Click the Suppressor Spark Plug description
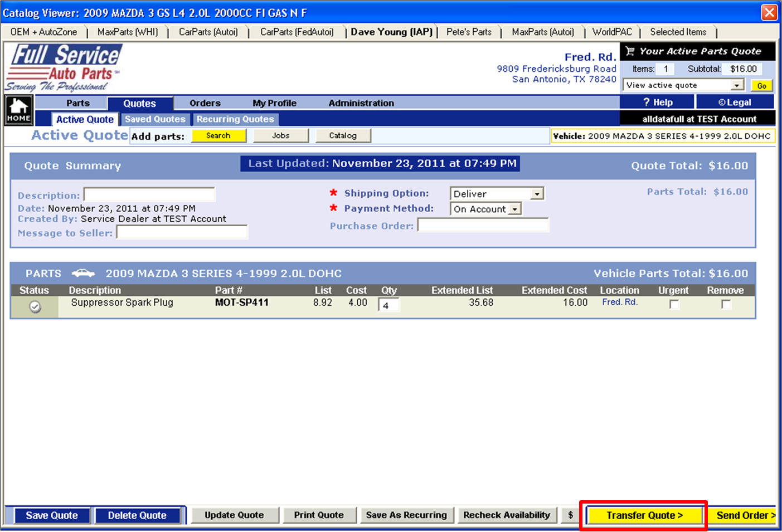Image resolution: width=782 pixels, height=532 pixels. 122,302
